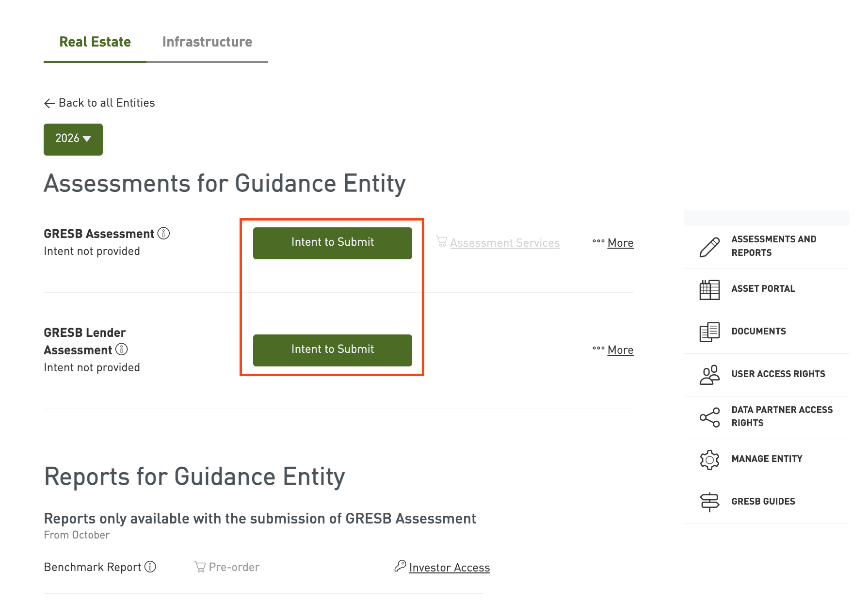Viewport: 868px width, 602px height.
Task: Go back to all Entities
Action: (x=100, y=103)
